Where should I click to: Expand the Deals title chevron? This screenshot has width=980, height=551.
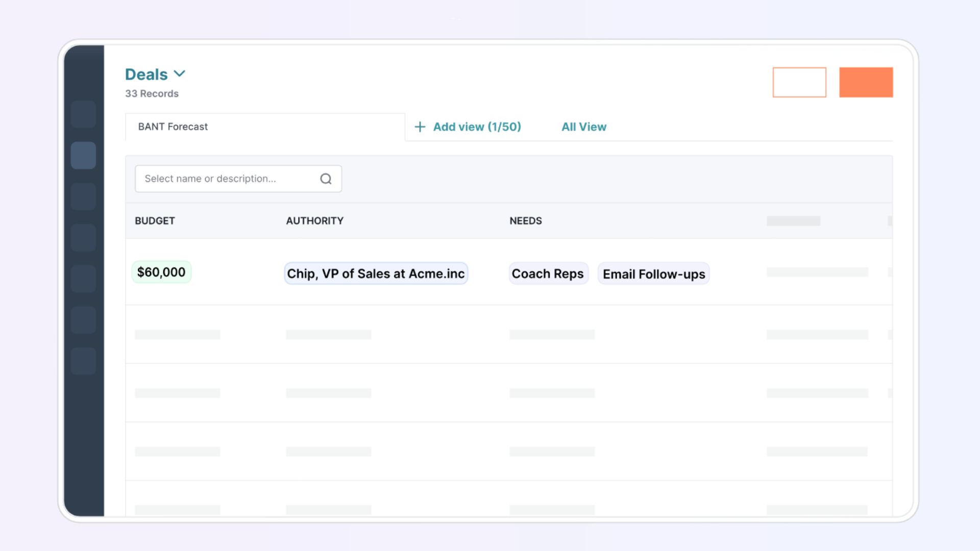(x=180, y=73)
